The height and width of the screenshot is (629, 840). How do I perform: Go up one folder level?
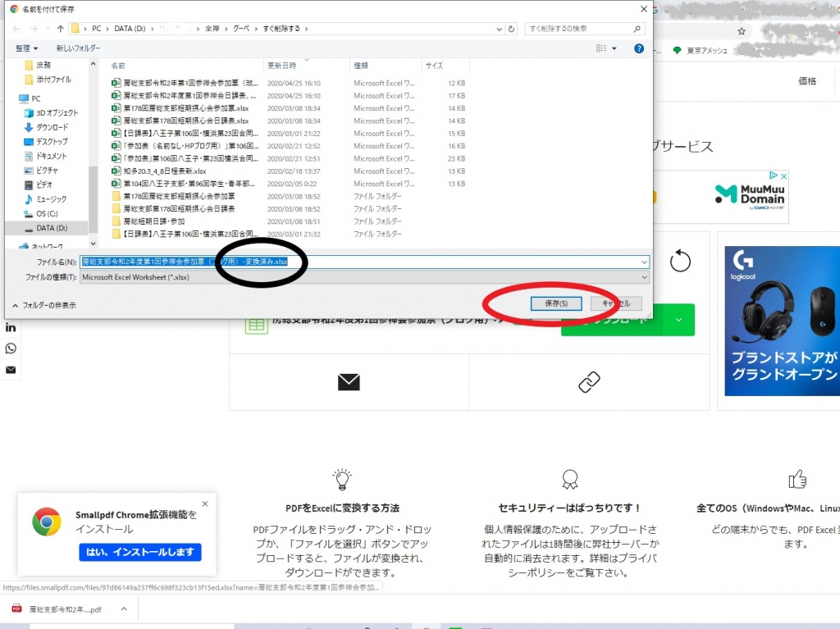(60, 29)
